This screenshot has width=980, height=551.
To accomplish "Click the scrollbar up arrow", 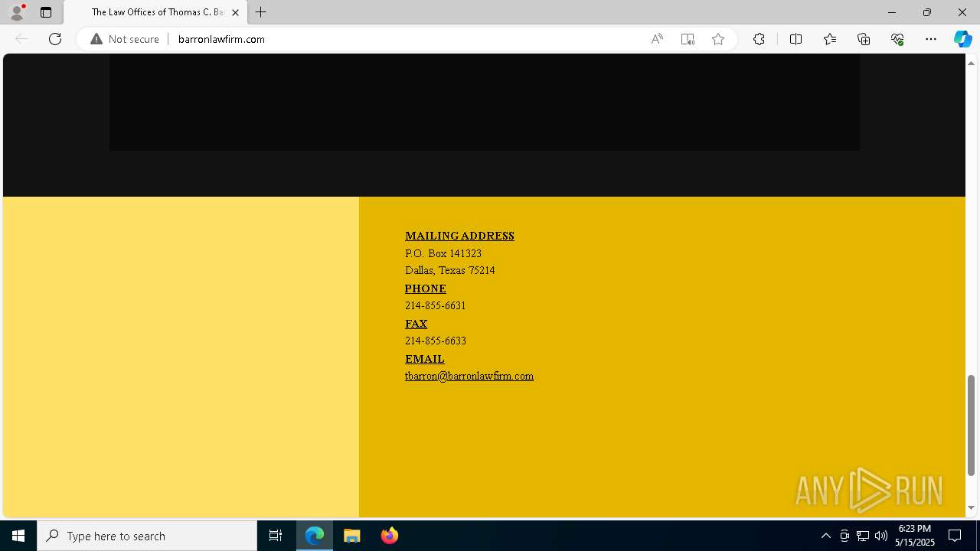I will [x=972, y=63].
